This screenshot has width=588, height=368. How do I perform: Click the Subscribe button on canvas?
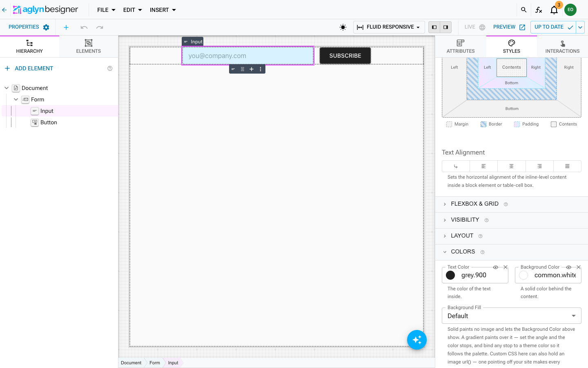345,56
